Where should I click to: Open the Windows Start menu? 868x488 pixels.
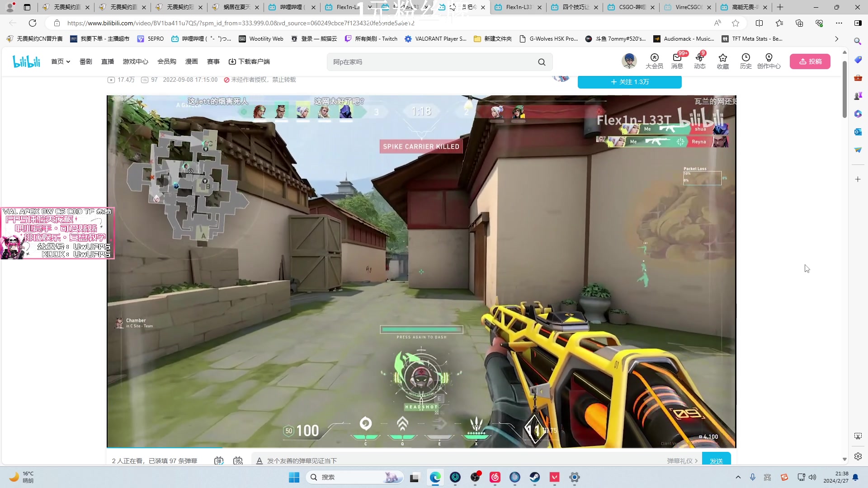pos(294,477)
